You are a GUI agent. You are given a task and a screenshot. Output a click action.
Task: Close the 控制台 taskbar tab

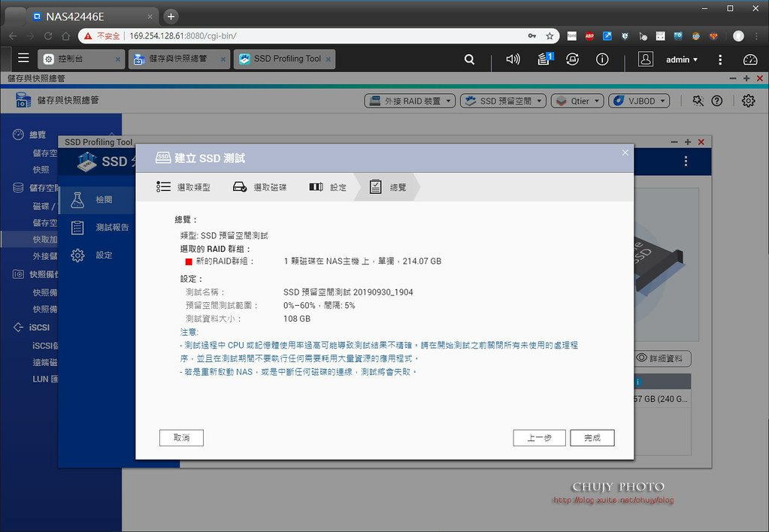[118, 59]
